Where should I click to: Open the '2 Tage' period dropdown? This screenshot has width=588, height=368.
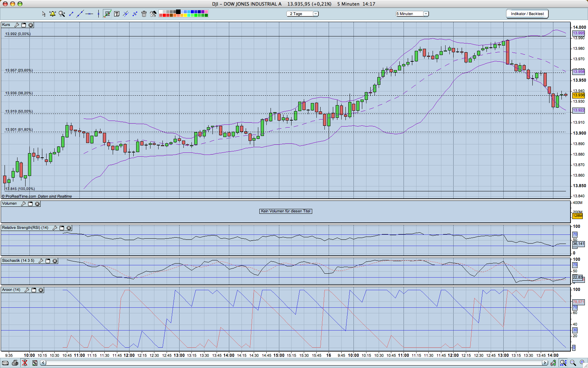coord(315,14)
